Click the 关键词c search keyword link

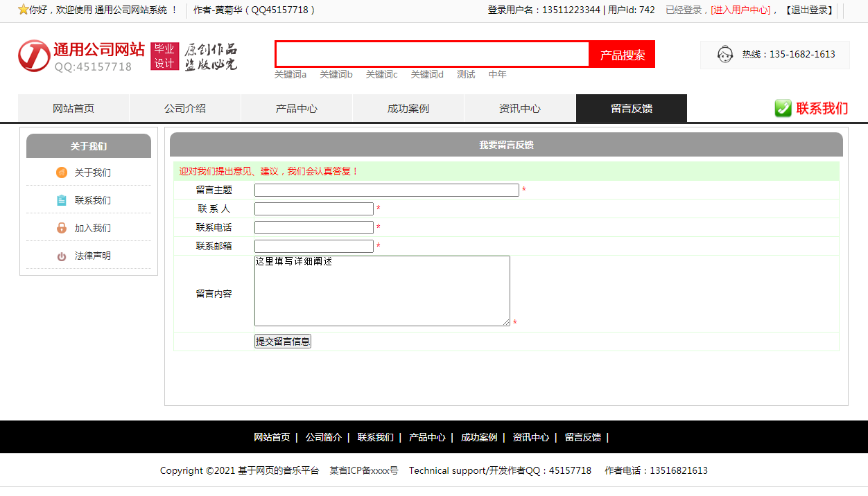click(x=382, y=74)
